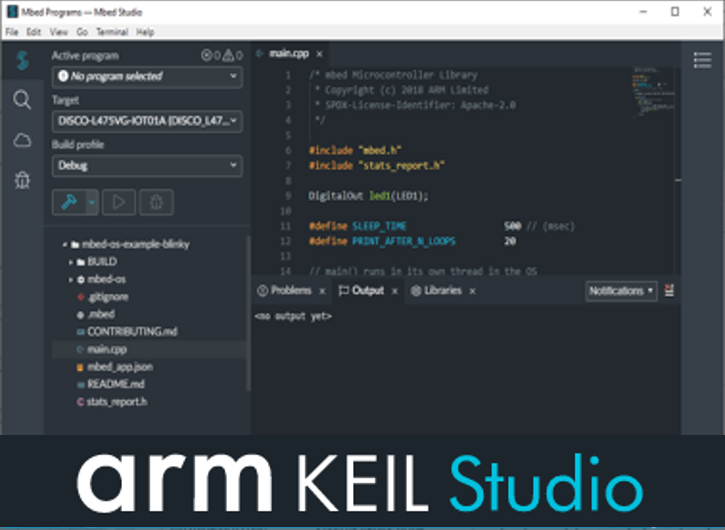Viewport: 725px width, 530px height.
Task: Close the Problems panel tab
Action: (322, 291)
